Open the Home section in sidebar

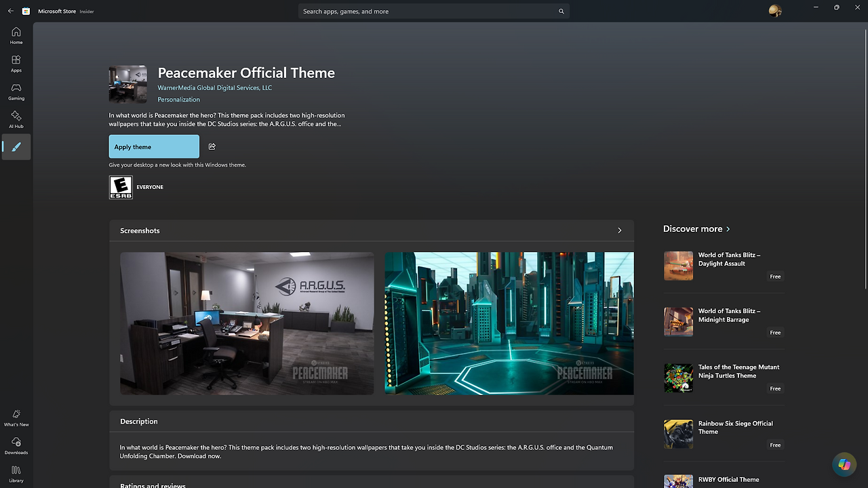(x=16, y=36)
